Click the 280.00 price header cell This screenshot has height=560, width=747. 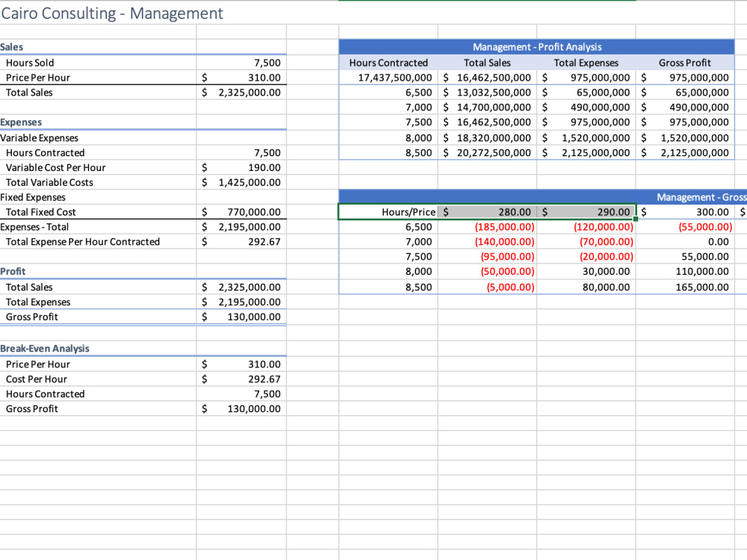click(487, 212)
